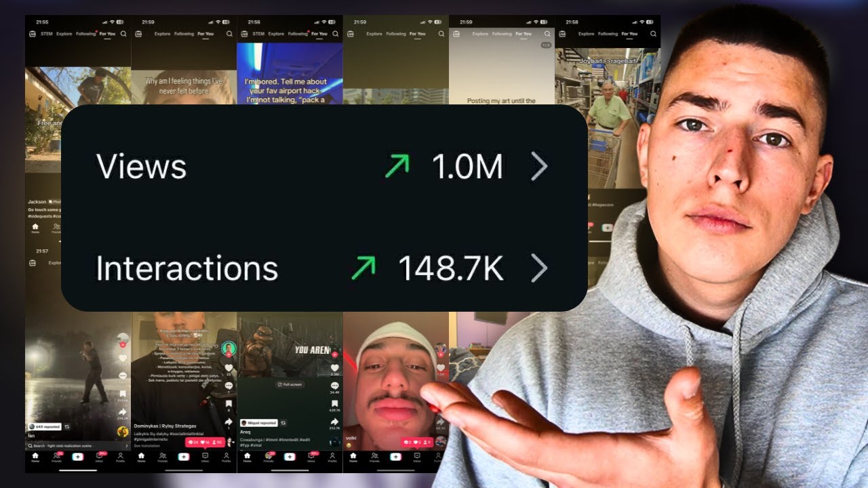Bookmark the Dominykas video
This screenshot has width=868, height=488.
[x=229, y=404]
